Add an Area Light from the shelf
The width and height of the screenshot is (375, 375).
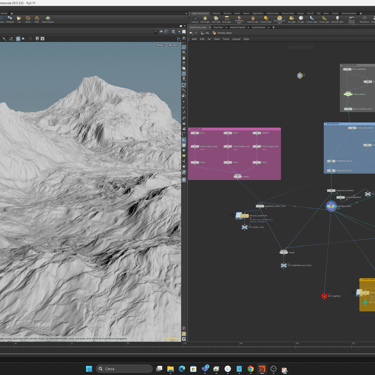226,19
